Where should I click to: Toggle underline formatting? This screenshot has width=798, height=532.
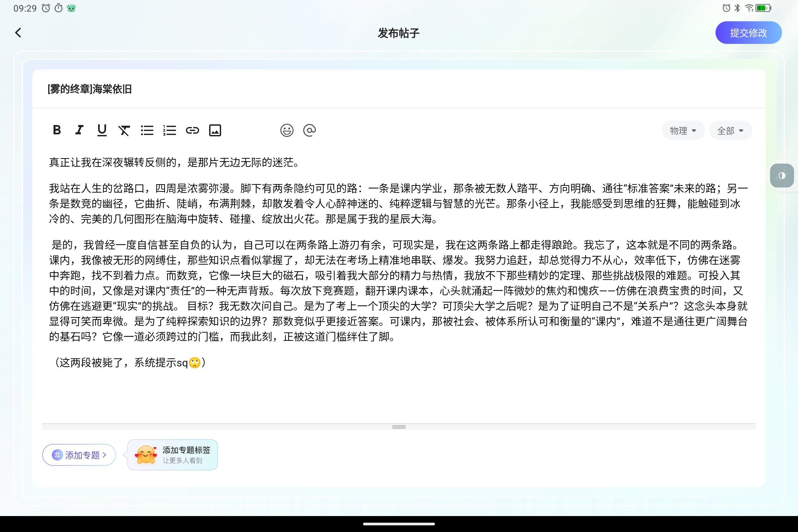click(x=102, y=130)
